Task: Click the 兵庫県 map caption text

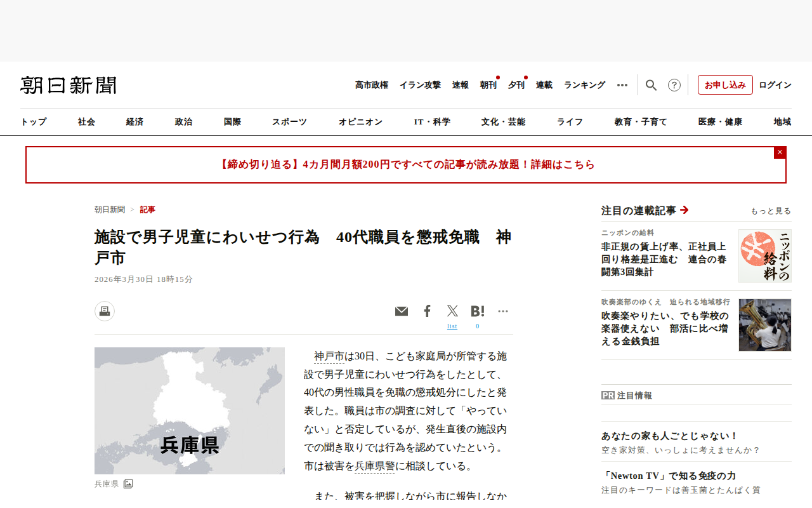Action: pyautogui.click(x=107, y=484)
